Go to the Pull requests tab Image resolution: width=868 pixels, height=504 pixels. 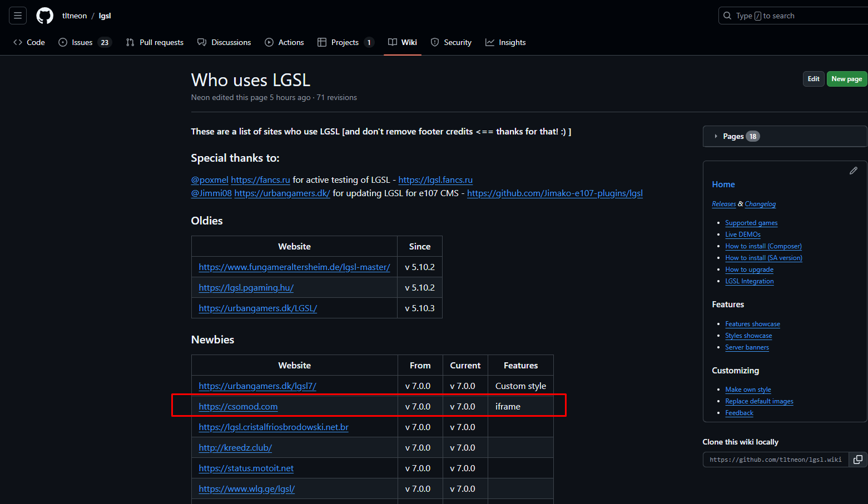[155, 42]
